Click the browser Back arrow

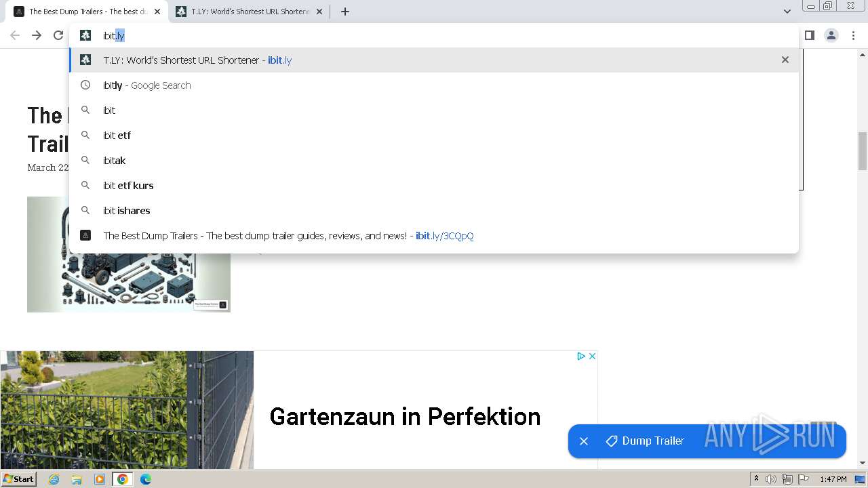click(x=15, y=35)
